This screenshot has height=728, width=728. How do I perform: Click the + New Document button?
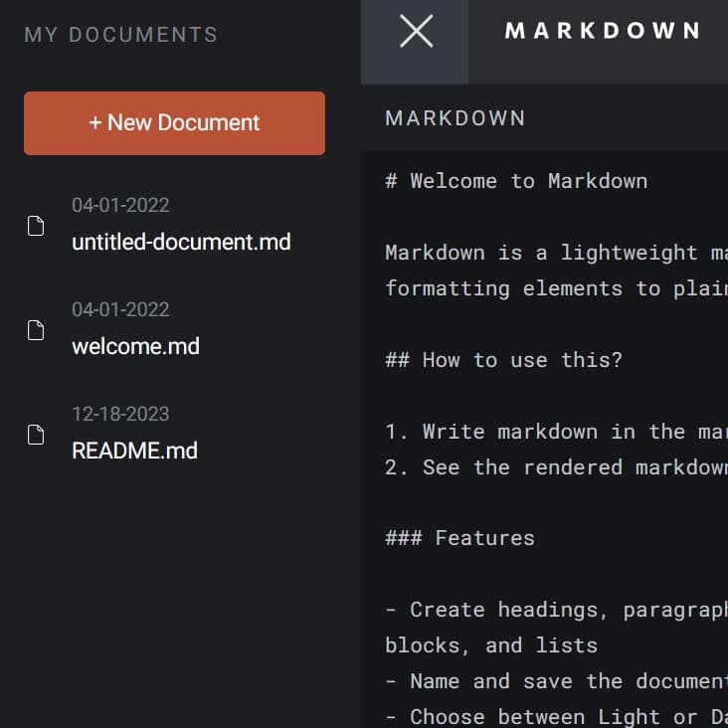(174, 123)
